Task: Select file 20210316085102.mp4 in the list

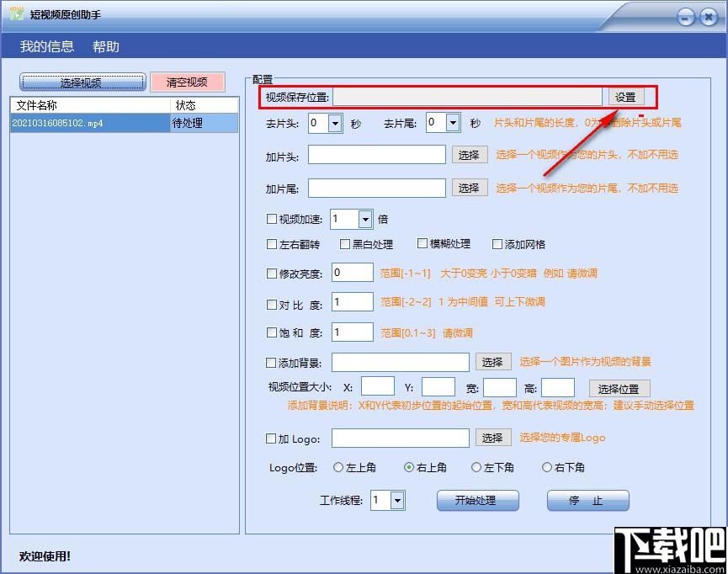Action: tap(90, 123)
